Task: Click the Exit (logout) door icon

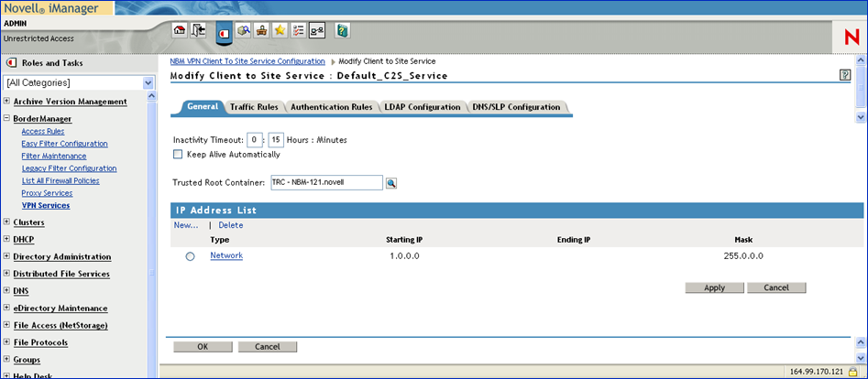Action: [x=198, y=30]
